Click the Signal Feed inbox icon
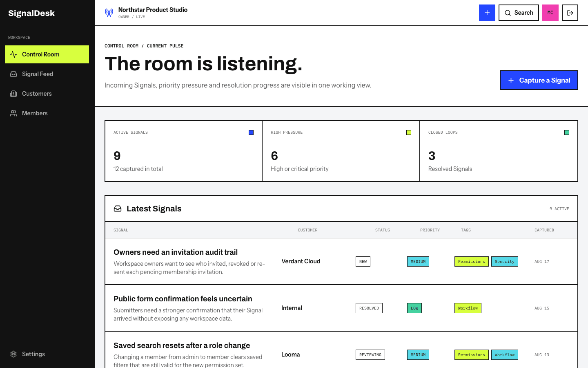Screen dimensions: 588x368 pyautogui.click(x=13, y=74)
